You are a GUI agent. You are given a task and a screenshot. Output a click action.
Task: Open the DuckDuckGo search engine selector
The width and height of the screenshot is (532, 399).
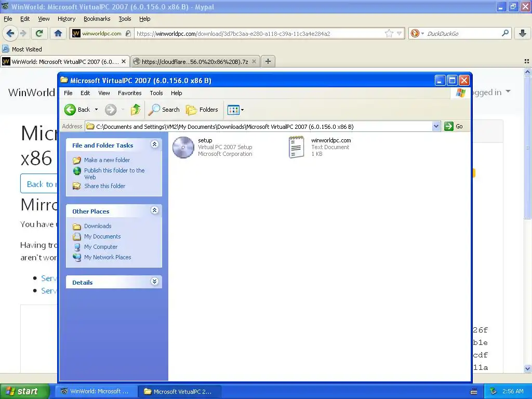tap(417, 33)
